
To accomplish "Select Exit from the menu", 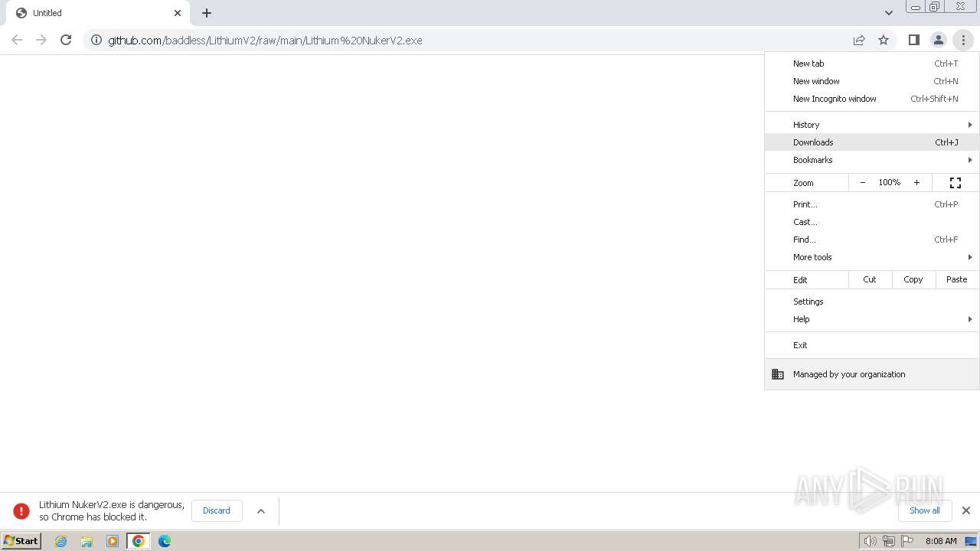I will click(x=872, y=345).
